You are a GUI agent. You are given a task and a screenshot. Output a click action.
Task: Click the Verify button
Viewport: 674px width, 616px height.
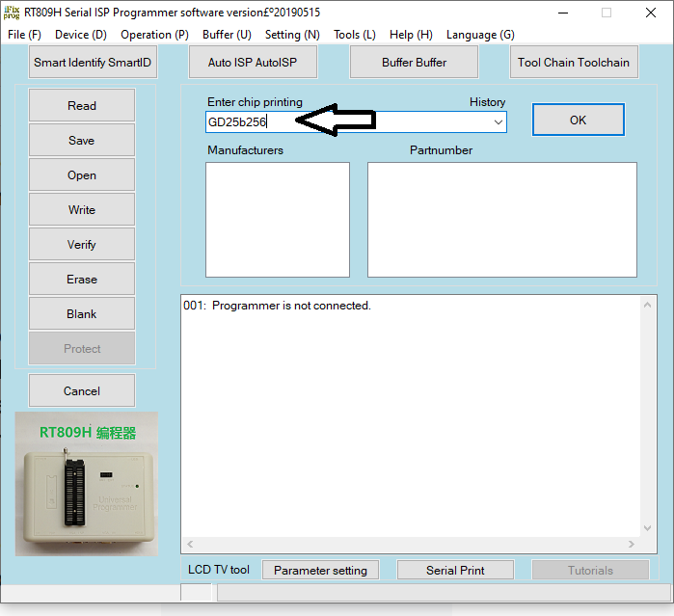(x=82, y=245)
